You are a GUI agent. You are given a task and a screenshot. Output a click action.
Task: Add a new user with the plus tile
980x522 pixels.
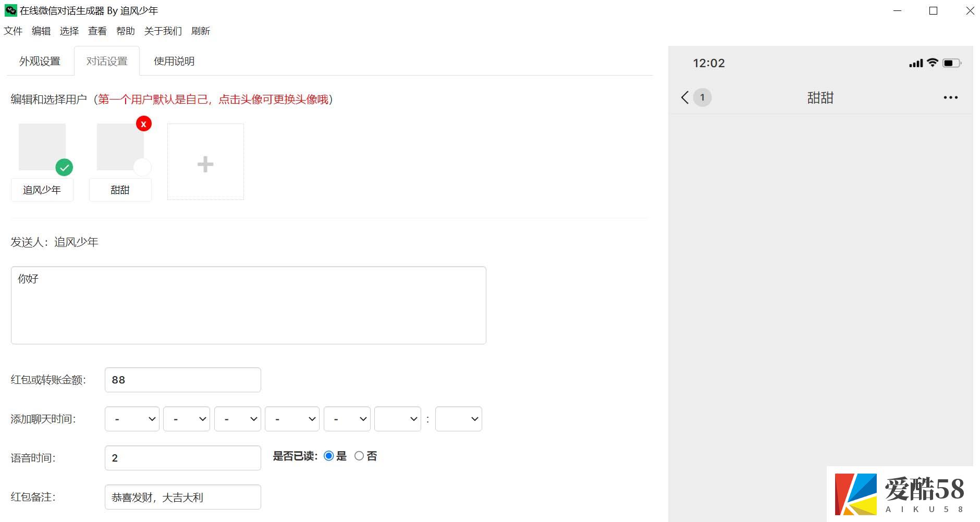tap(205, 161)
